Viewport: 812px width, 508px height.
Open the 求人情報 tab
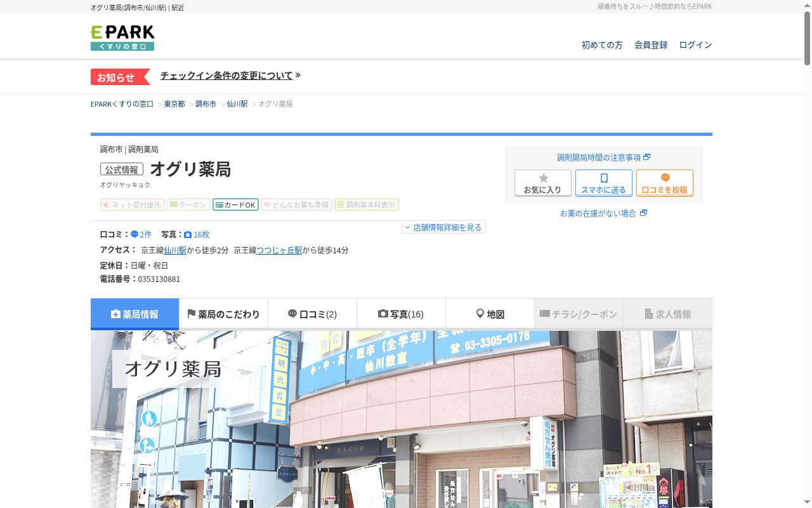pos(667,314)
